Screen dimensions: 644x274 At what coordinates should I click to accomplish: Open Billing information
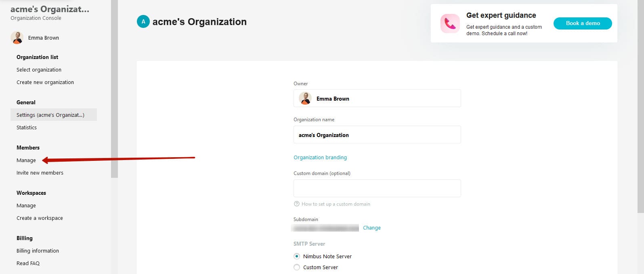pyautogui.click(x=37, y=251)
